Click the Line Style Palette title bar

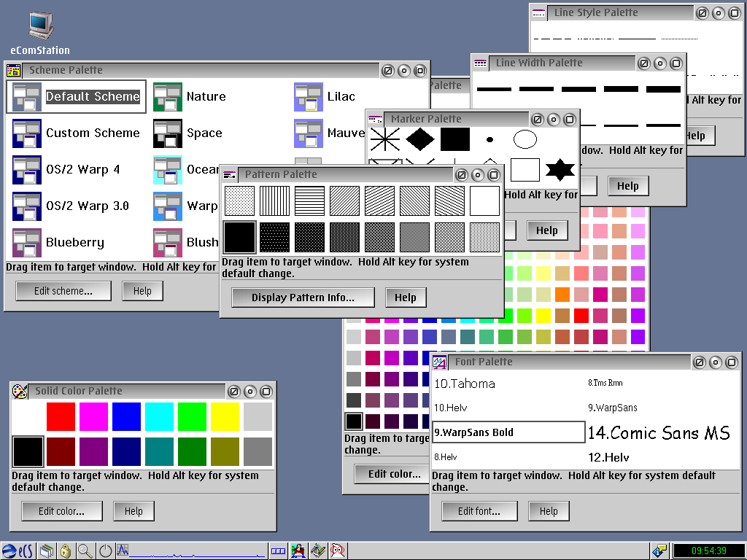point(619,13)
